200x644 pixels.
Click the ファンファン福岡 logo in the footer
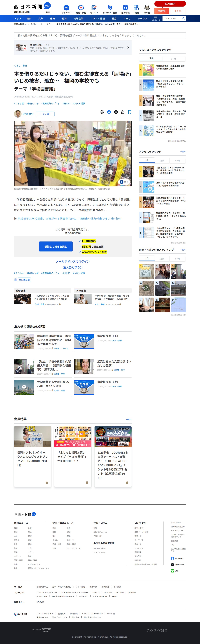(x=157, y=630)
